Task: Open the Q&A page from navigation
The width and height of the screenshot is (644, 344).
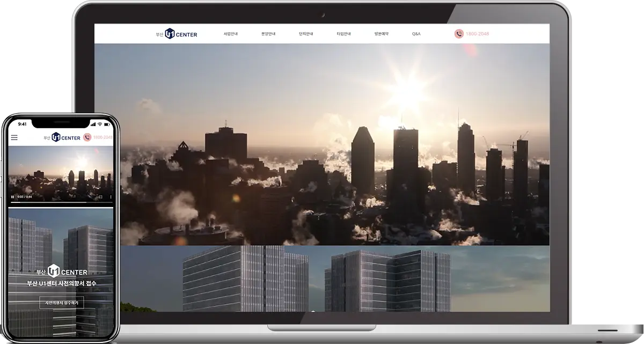Action: click(x=416, y=34)
